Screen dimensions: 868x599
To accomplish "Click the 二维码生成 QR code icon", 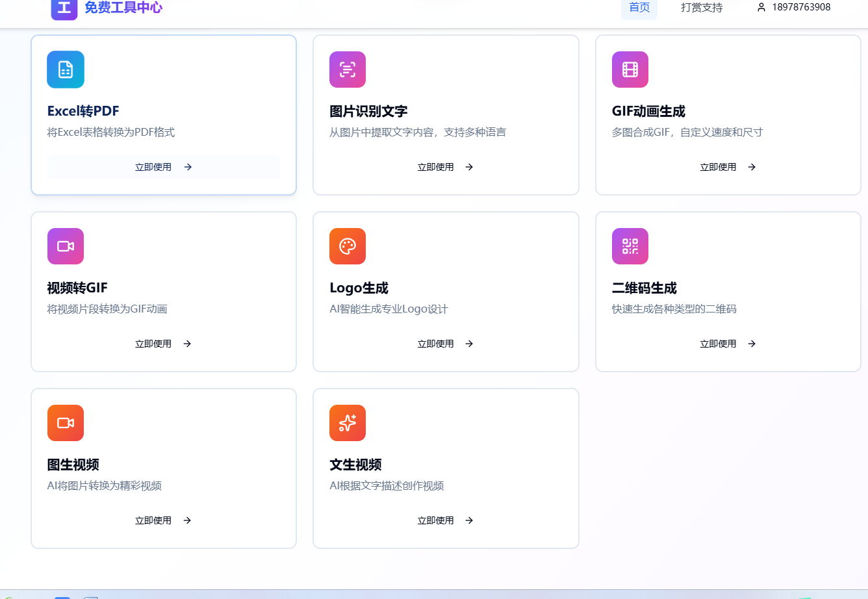I will 630,246.
